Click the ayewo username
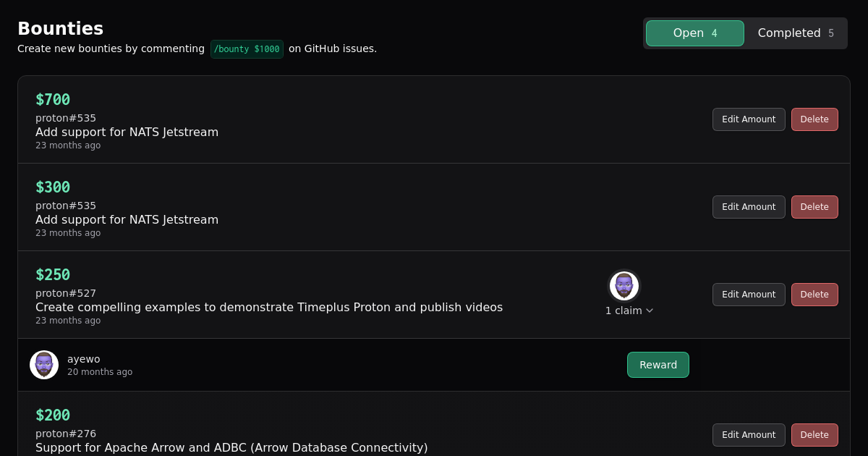The width and height of the screenshot is (868, 456). pos(84,359)
